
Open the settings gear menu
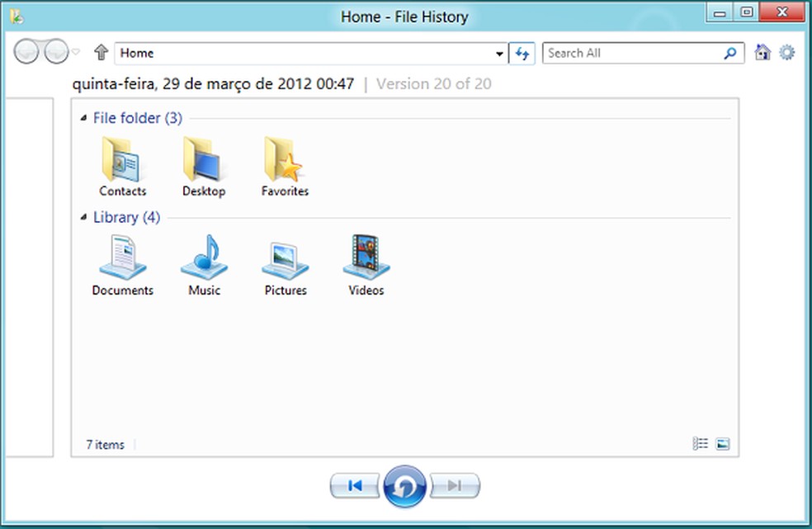point(787,52)
